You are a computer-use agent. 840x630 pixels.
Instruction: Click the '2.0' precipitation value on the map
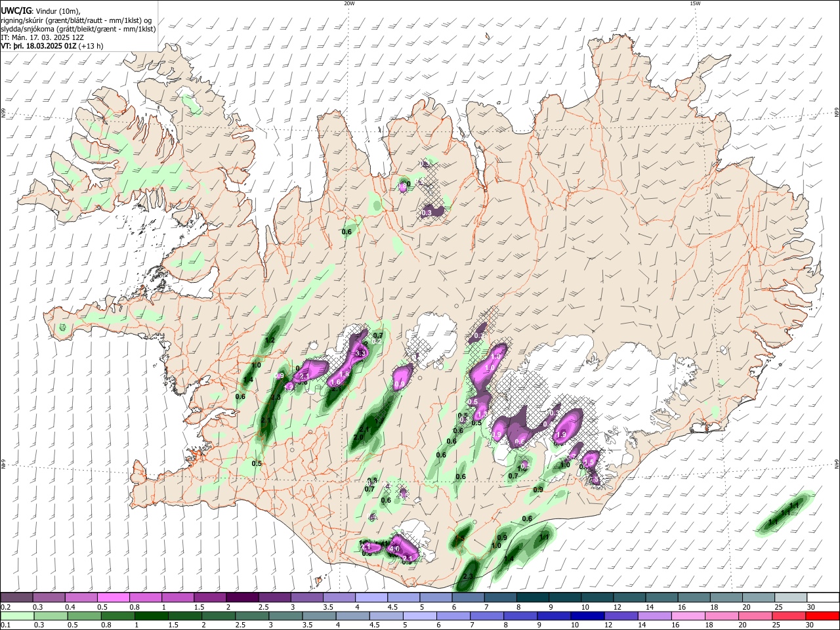coord(358,437)
